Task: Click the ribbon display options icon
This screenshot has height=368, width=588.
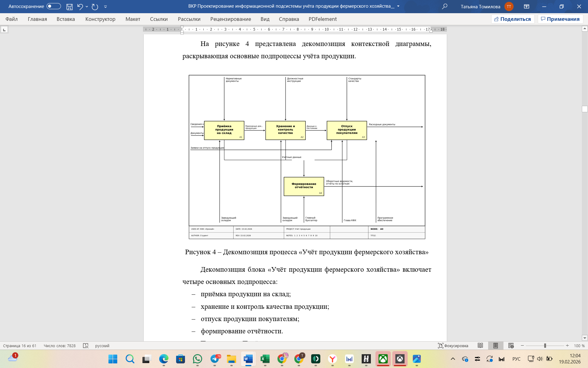Action: (x=526, y=6)
